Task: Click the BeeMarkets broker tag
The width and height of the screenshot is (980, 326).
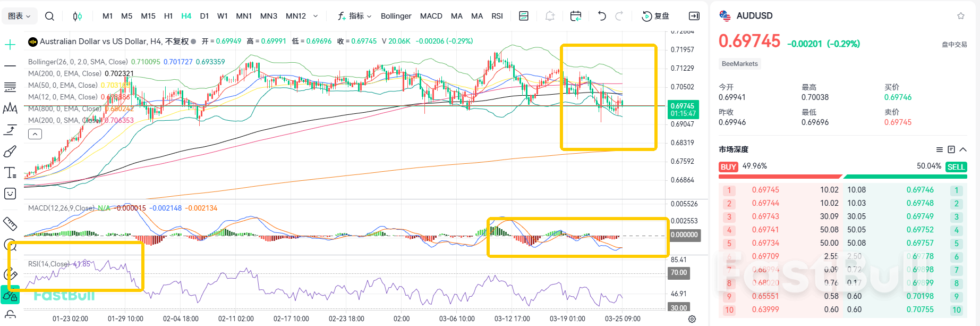Action: tap(740, 64)
